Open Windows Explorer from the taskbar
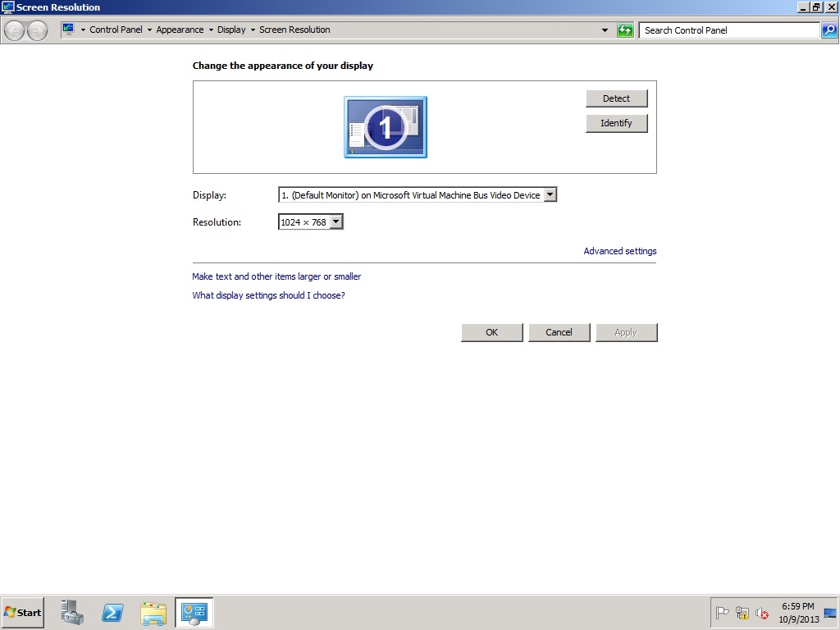 153,612
